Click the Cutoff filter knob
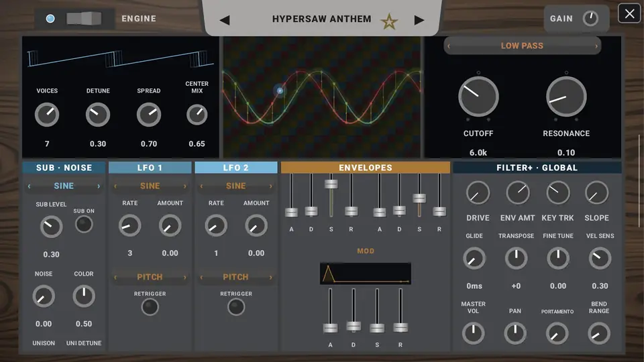Viewport: 644px width, 362px height. coord(478,97)
